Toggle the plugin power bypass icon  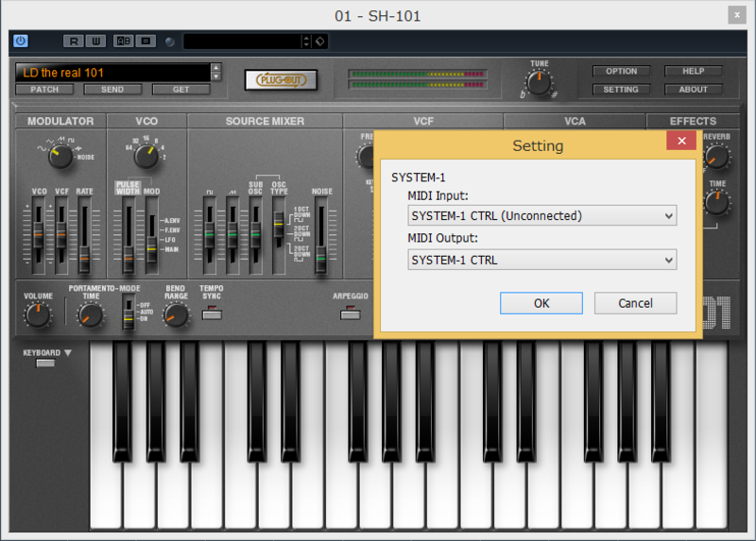20,41
